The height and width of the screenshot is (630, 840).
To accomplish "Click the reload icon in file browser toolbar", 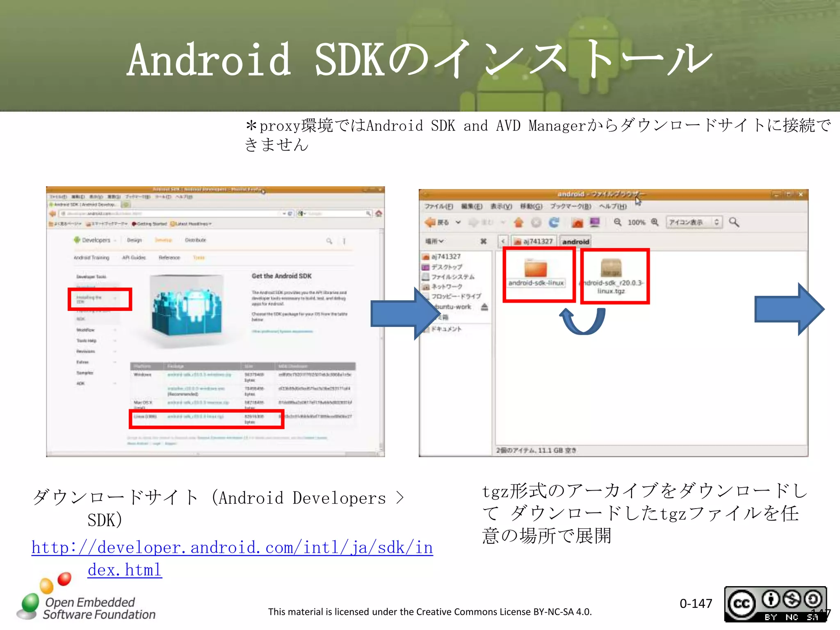I will point(554,222).
